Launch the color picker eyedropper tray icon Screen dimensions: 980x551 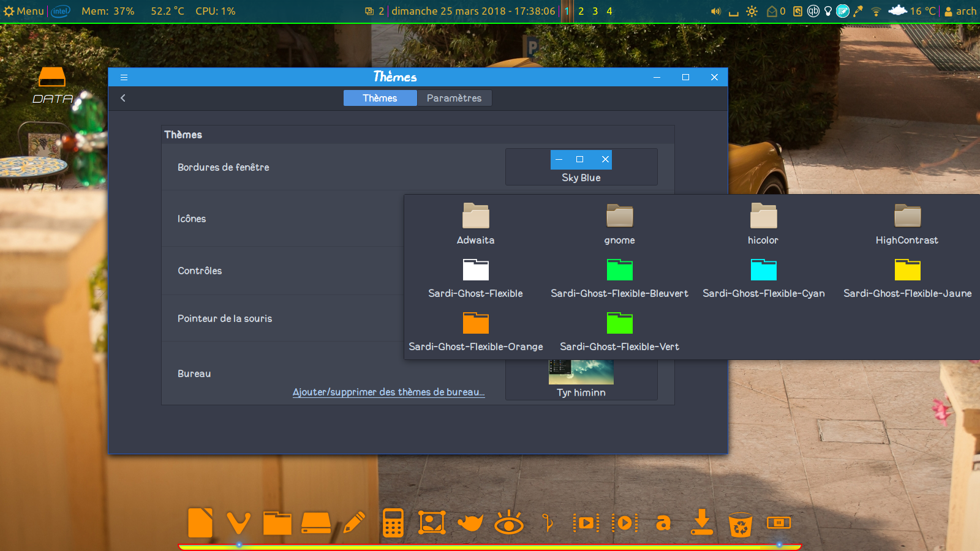(858, 11)
